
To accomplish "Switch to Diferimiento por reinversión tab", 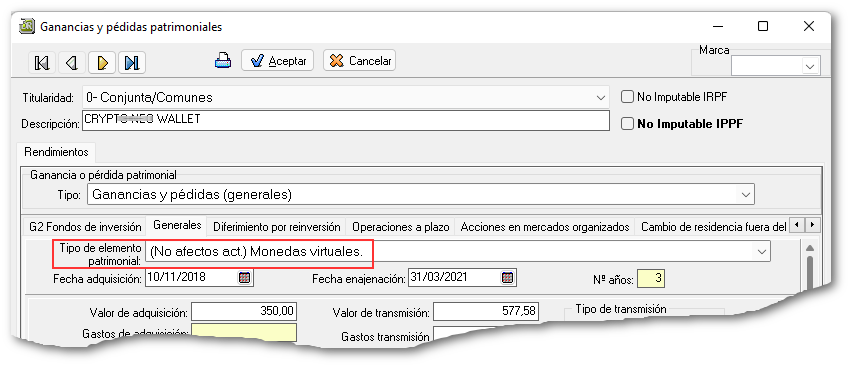I will click(x=276, y=227).
